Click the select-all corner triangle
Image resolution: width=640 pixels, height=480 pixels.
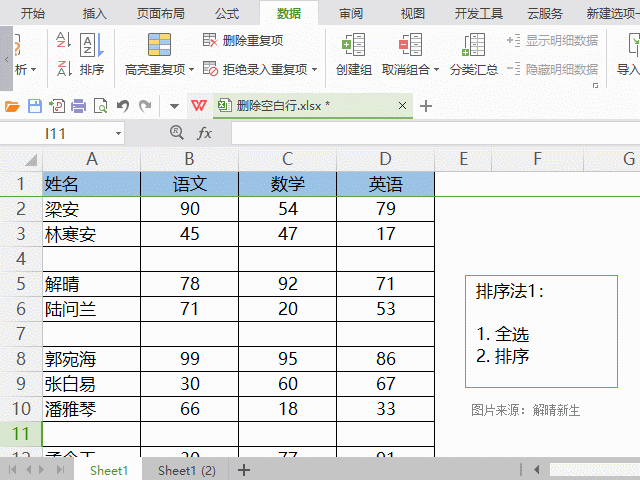click(x=31, y=160)
